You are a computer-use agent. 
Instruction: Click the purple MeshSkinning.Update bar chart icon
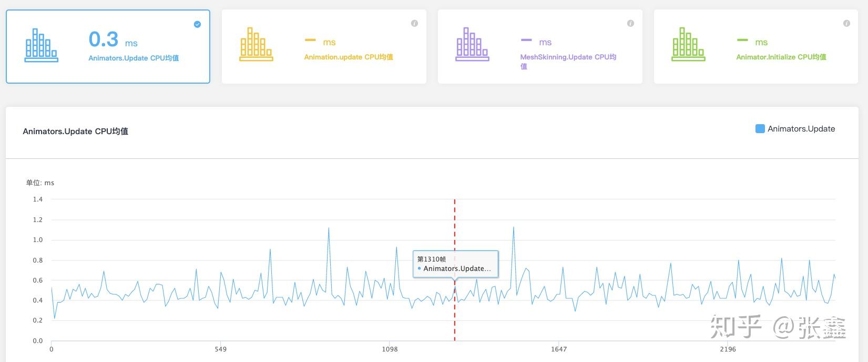(472, 44)
